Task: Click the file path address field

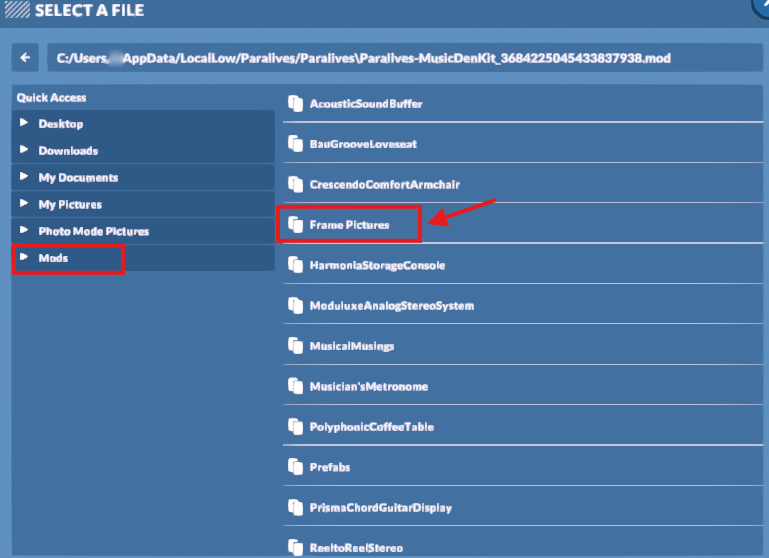Action: point(405,58)
